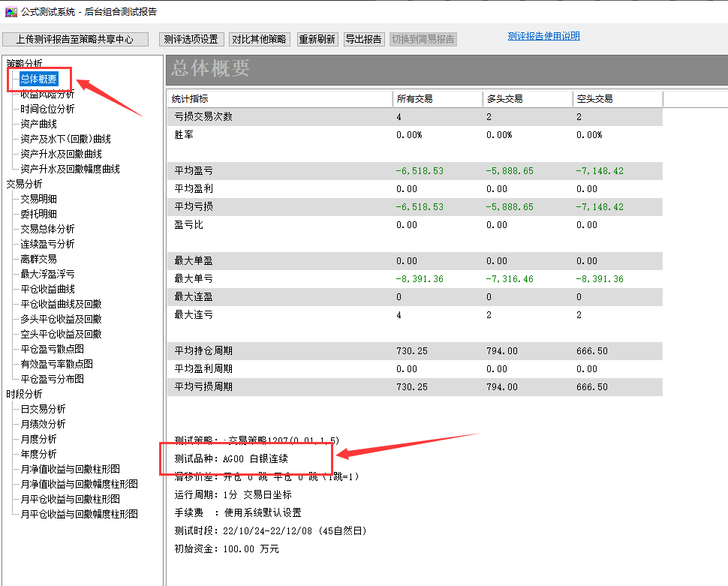Image resolution: width=728 pixels, height=586 pixels.
Task: Click 所有交易 column header
Action: pos(438,99)
